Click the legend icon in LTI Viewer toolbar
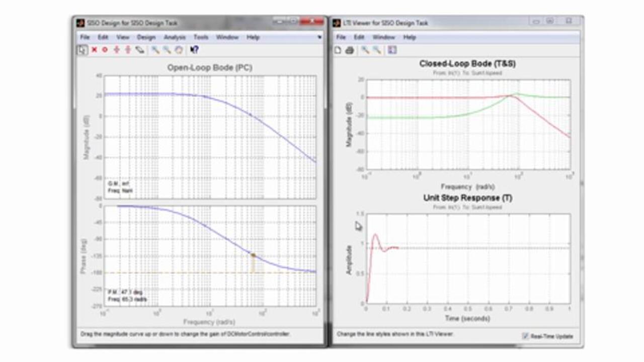The height and width of the screenshot is (362, 644). click(392, 50)
